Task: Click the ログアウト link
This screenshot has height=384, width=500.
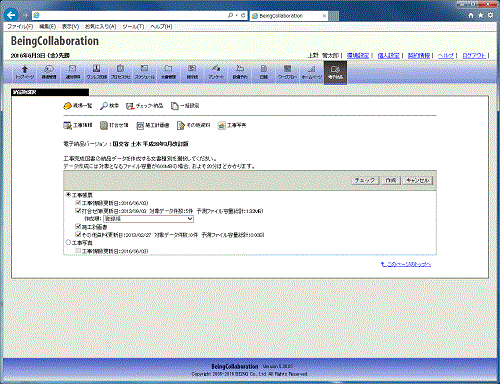Action: click(474, 56)
